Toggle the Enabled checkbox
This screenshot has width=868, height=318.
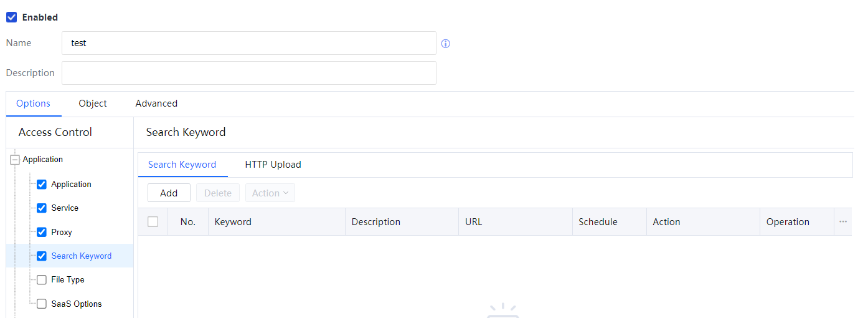12,17
